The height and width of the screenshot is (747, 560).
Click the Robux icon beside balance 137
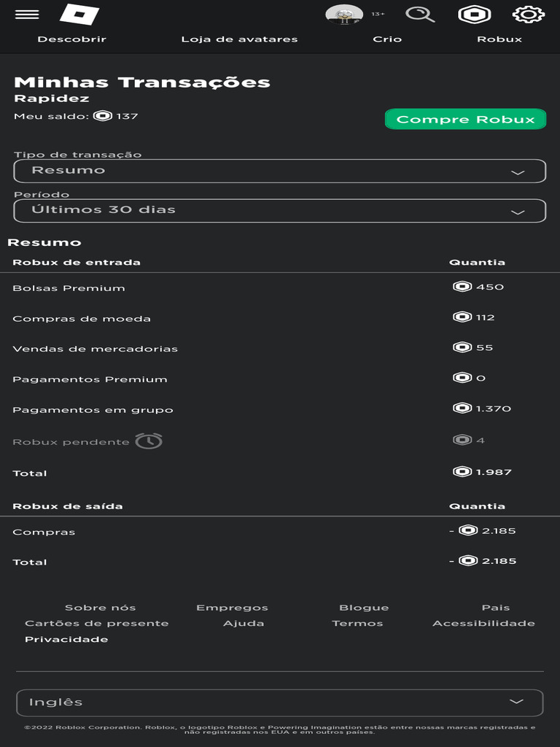(x=104, y=116)
